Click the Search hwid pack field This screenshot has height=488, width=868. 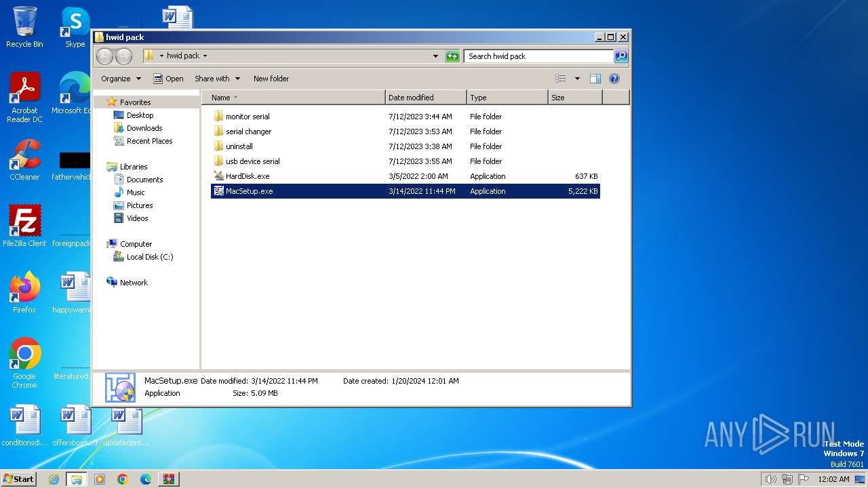[539, 56]
